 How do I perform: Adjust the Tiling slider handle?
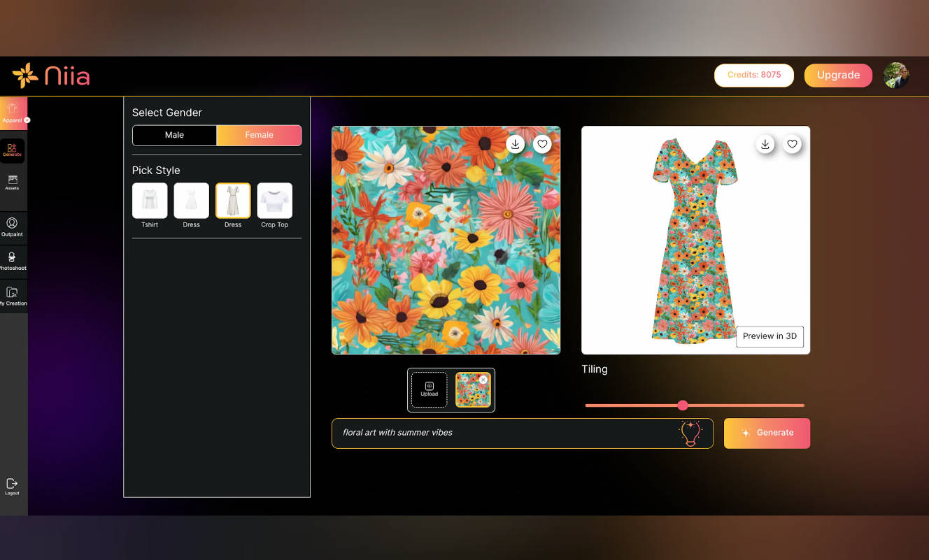click(682, 405)
